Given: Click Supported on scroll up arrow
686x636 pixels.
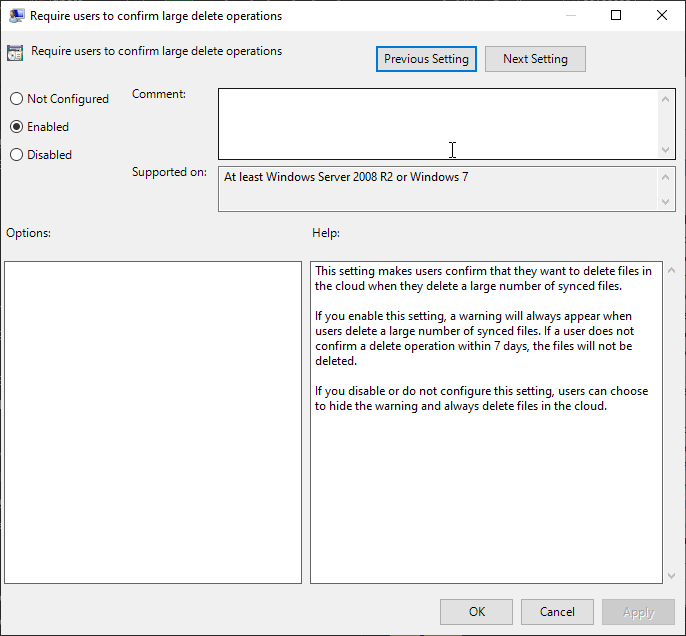Looking at the screenshot, I should pos(667,177).
